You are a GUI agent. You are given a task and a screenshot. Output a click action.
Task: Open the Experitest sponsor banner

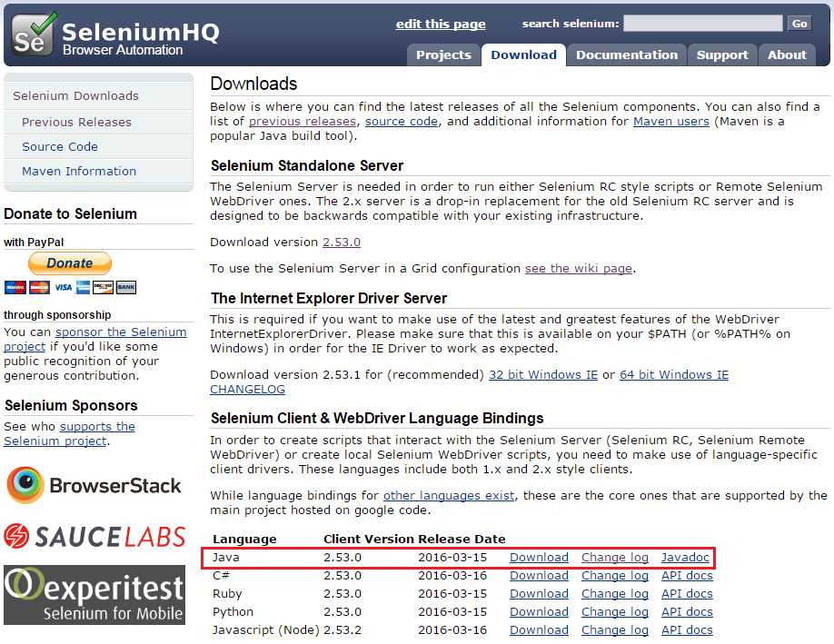click(x=94, y=595)
